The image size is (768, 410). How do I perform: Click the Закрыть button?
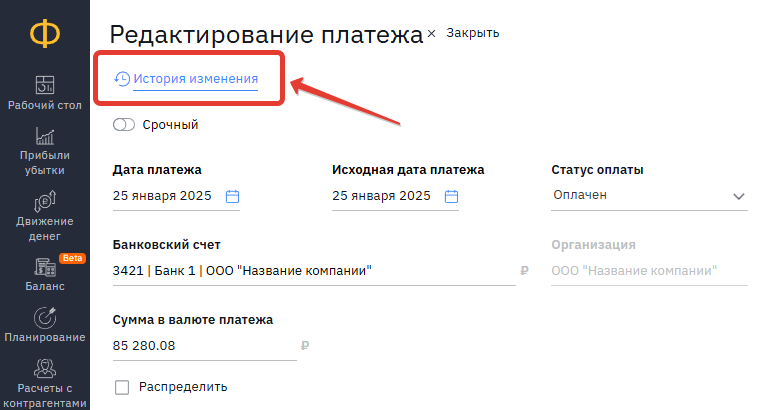coord(473,33)
